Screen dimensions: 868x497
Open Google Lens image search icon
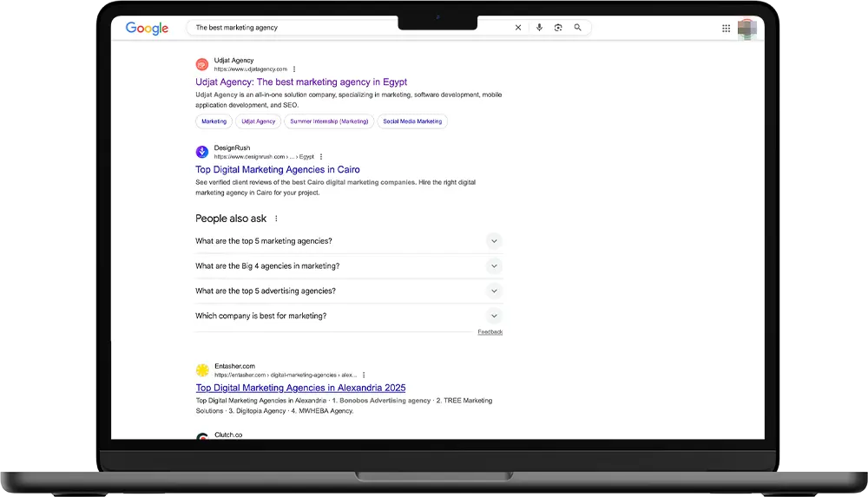(558, 27)
